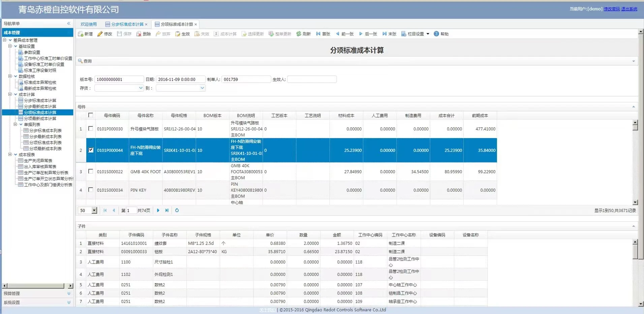
Task: Click the 修改 (edit) pencil icon
Action: coord(100,34)
